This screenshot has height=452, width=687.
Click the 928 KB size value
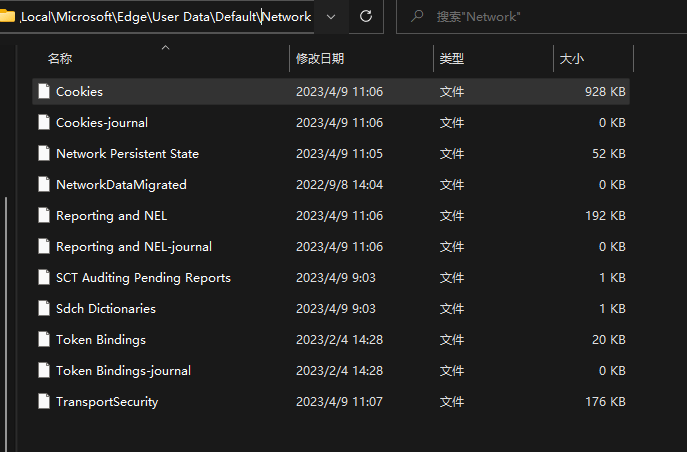pos(605,92)
